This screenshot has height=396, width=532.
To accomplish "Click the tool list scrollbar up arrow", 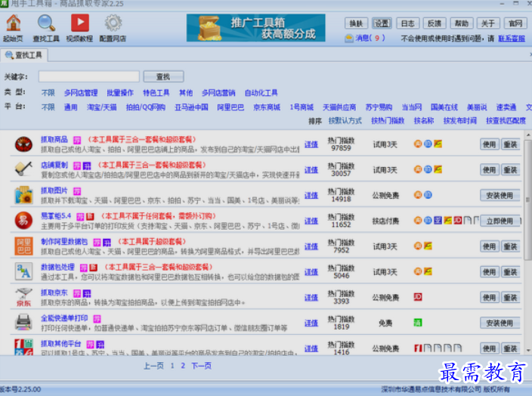I will [x=528, y=135].
